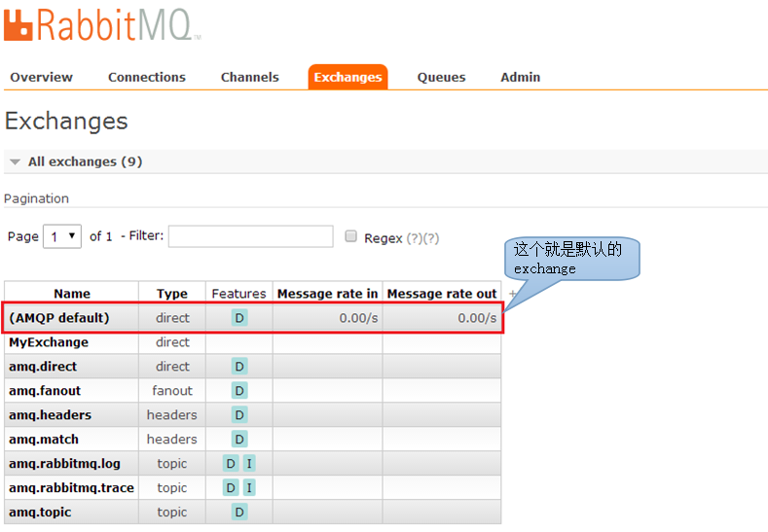The image size is (768, 532).
Task: Open the first Regex (?) help link
Action: [x=415, y=238]
